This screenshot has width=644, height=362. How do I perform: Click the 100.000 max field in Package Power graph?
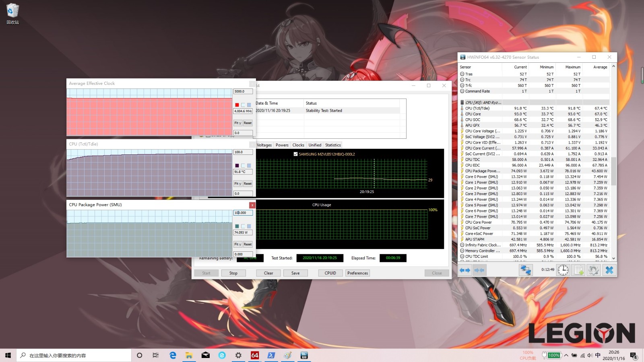coord(243,213)
